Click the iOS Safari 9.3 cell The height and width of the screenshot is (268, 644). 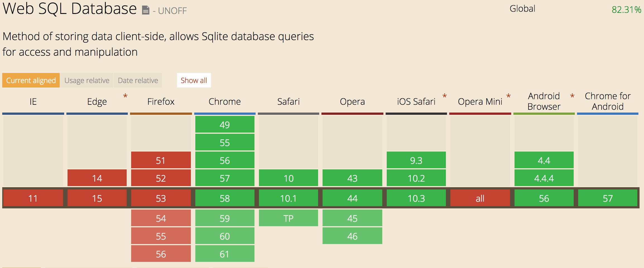pyautogui.click(x=416, y=160)
